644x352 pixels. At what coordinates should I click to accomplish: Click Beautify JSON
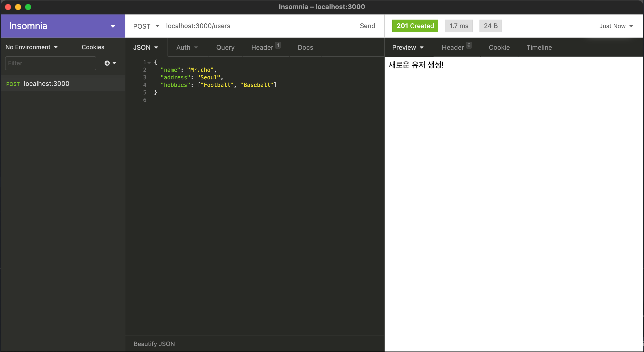point(154,344)
